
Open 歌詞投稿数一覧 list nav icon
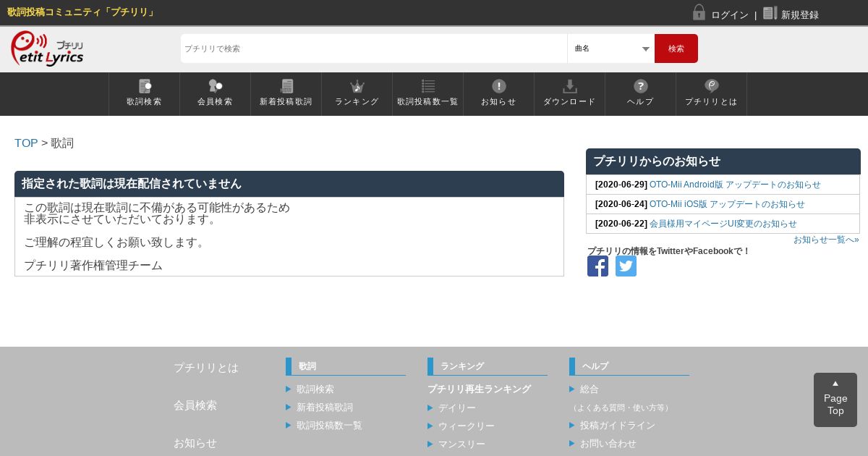click(x=428, y=86)
